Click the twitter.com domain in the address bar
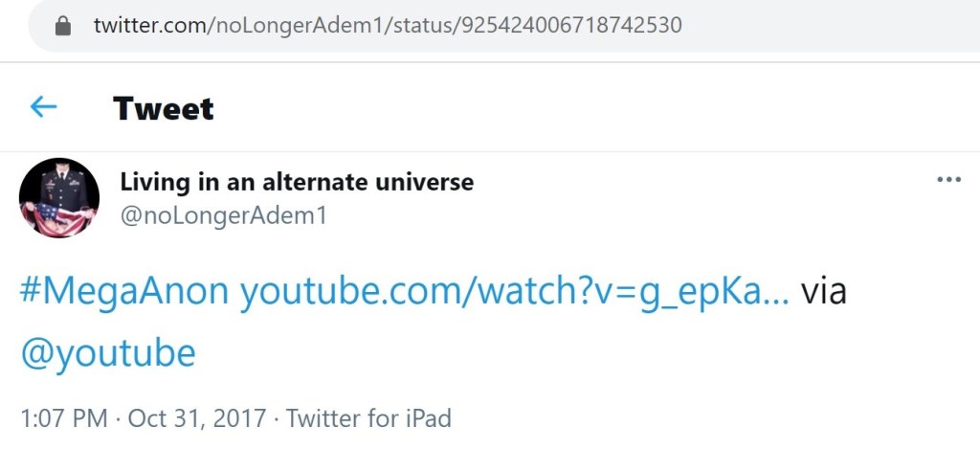The image size is (980, 449). click(147, 26)
